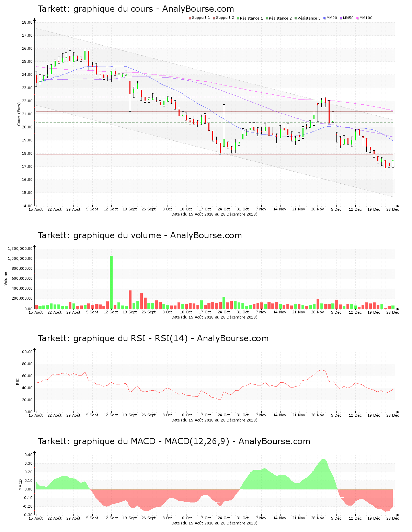Screen dimensions: 412x532
Task: Click the MM20 legend entry
Action: (330, 18)
